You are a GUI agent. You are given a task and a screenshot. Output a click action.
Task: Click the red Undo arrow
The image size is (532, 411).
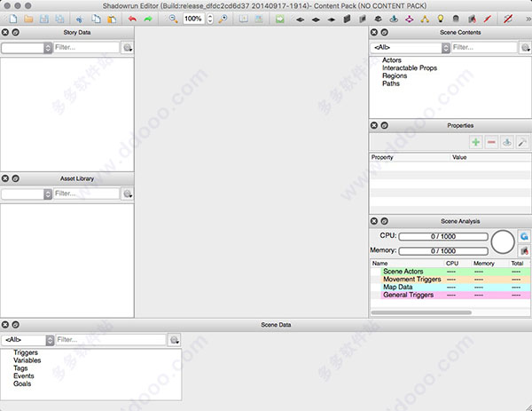coord(132,19)
